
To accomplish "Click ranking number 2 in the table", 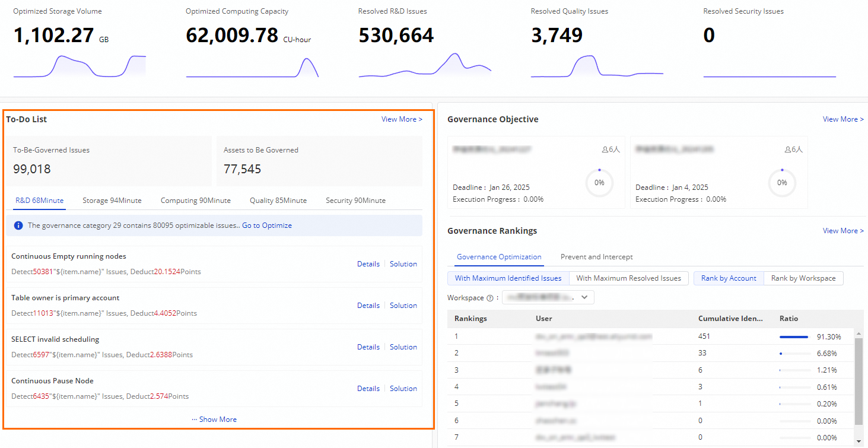I will [x=456, y=353].
